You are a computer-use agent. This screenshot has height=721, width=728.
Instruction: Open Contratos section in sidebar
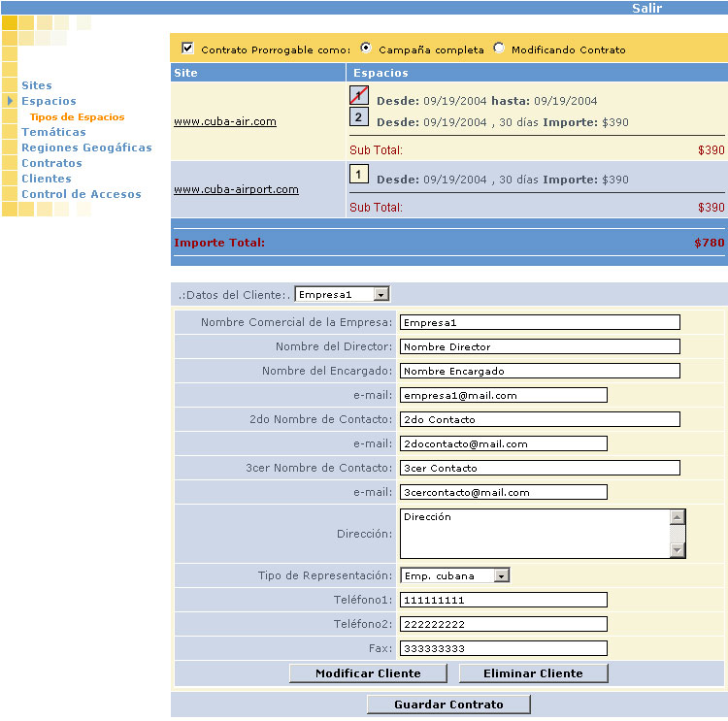[51, 163]
